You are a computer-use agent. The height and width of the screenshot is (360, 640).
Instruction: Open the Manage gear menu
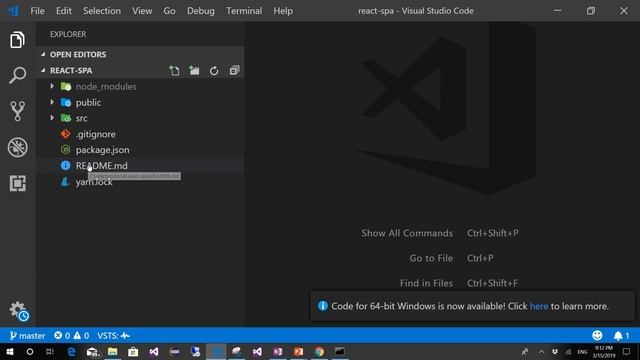tap(18, 311)
